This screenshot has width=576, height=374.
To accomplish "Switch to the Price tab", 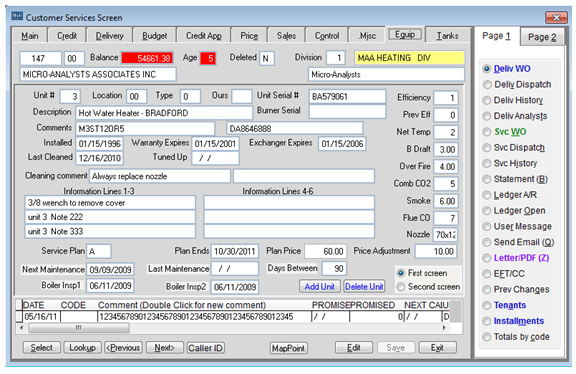I will click(249, 36).
